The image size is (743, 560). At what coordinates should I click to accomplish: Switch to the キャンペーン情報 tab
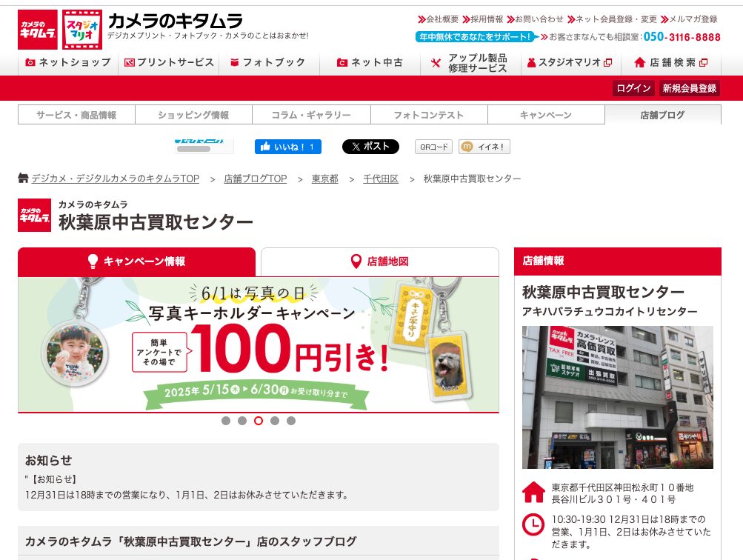(136, 261)
